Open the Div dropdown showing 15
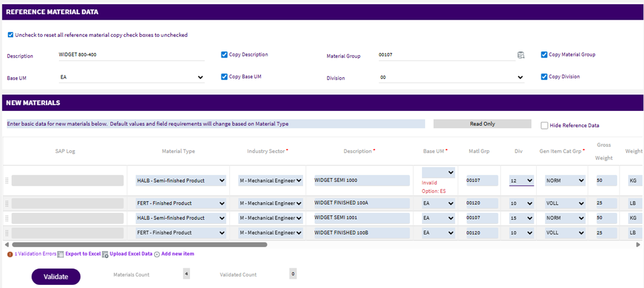Viewport: 644px width, 288px height. click(x=521, y=218)
